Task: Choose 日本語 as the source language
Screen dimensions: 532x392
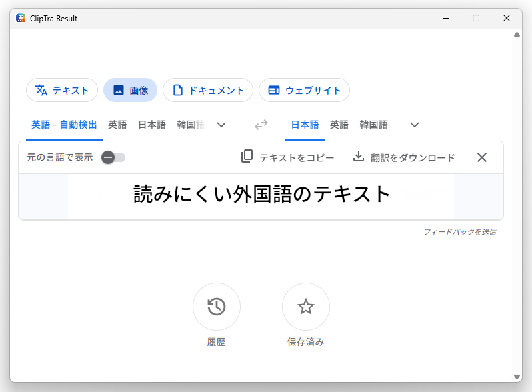Action: [152, 125]
